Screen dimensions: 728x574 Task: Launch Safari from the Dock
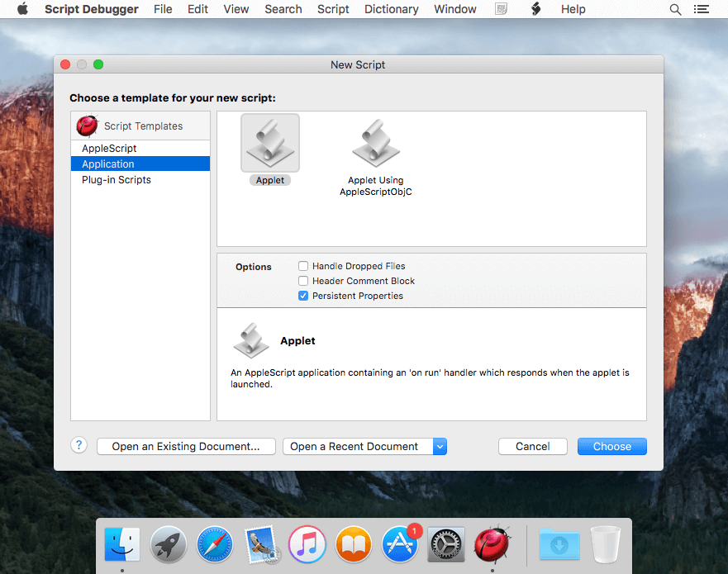coord(214,544)
